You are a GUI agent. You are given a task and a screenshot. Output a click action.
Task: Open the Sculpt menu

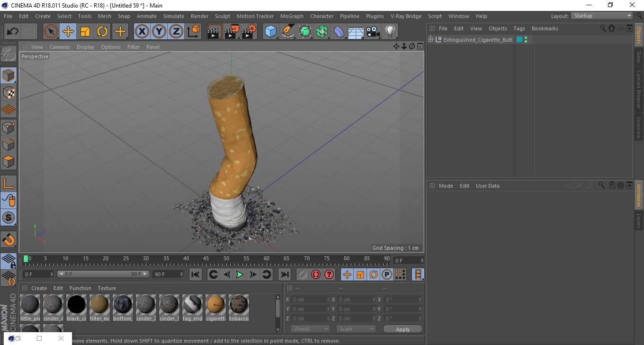coord(223,16)
